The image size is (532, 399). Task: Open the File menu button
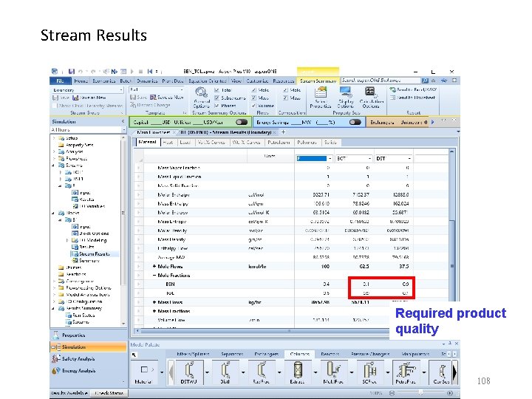pos(60,81)
